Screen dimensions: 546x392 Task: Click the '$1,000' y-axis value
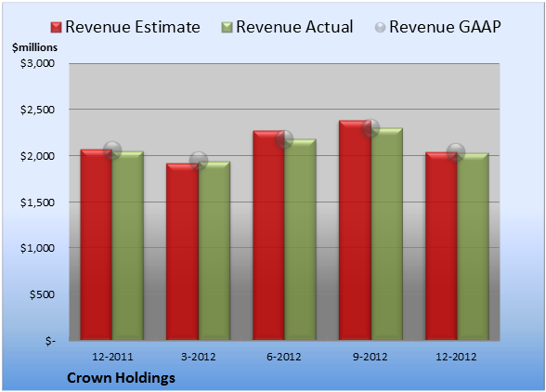(37, 248)
